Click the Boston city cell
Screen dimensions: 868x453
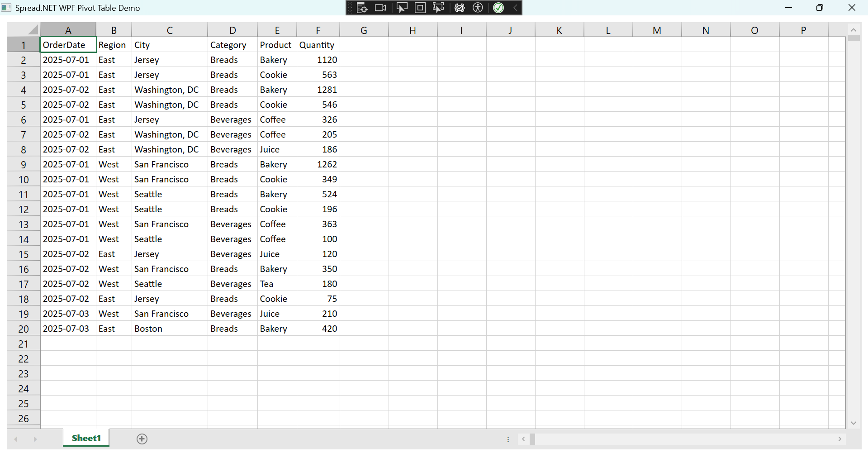[170, 329]
